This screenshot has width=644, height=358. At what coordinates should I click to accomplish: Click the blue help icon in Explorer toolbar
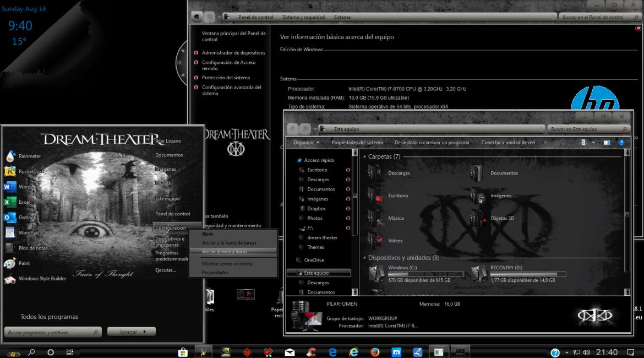pos(621,143)
